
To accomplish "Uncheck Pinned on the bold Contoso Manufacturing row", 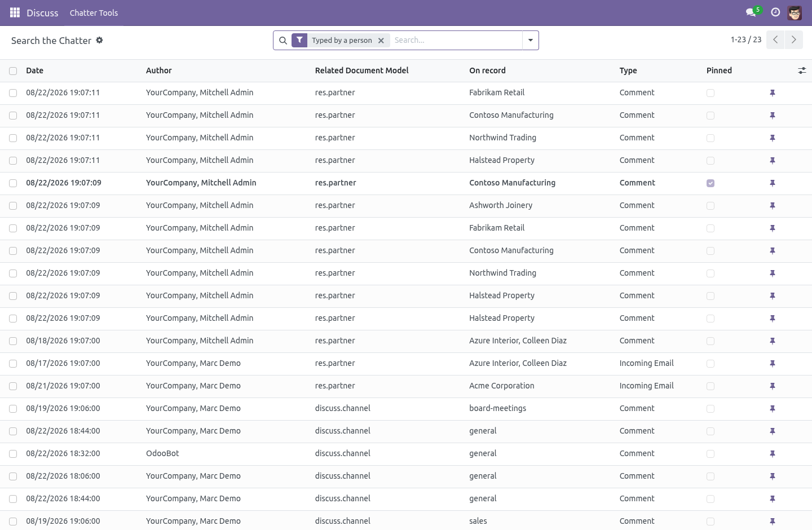I will (x=710, y=183).
